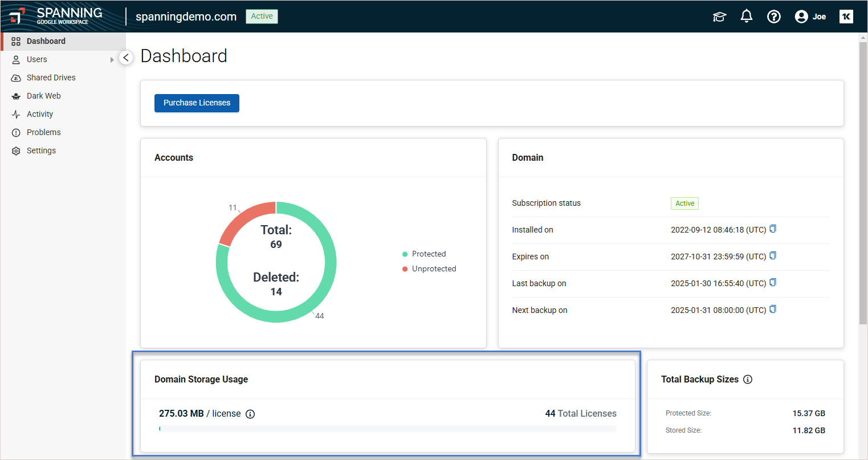The width and height of the screenshot is (868, 460).
Task: Copy the Last backup on timestamp
Action: [773, 283]
